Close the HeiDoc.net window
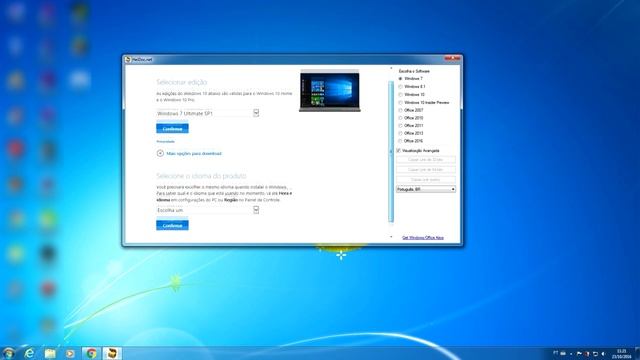The image size is (640, 360). coord(452,58)
